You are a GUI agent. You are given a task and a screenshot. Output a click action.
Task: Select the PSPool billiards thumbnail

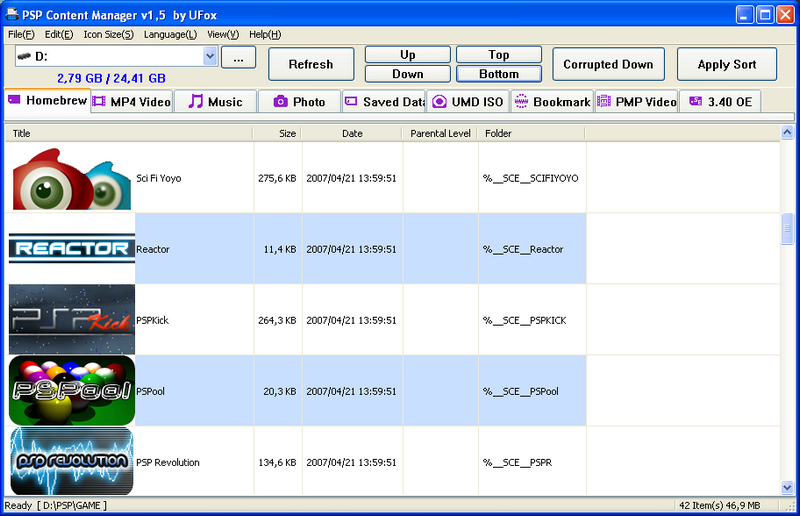72,390
